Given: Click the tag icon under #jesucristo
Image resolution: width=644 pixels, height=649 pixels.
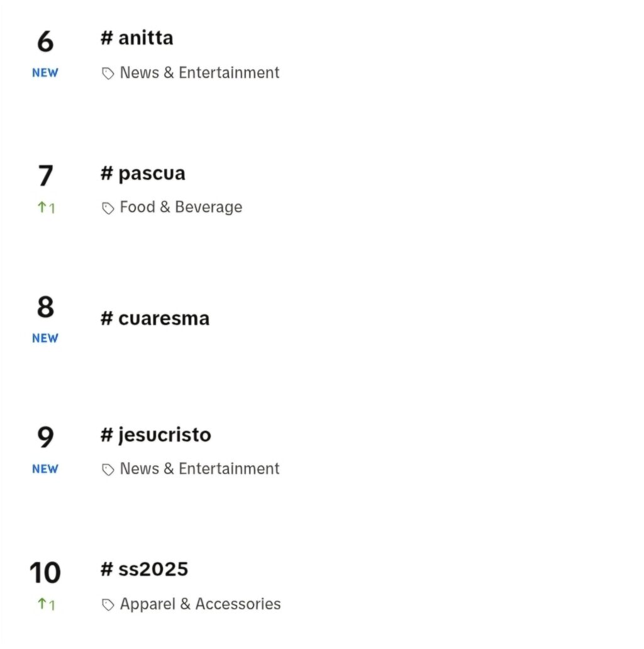Looking at the screenshot, I should point(108,470).
